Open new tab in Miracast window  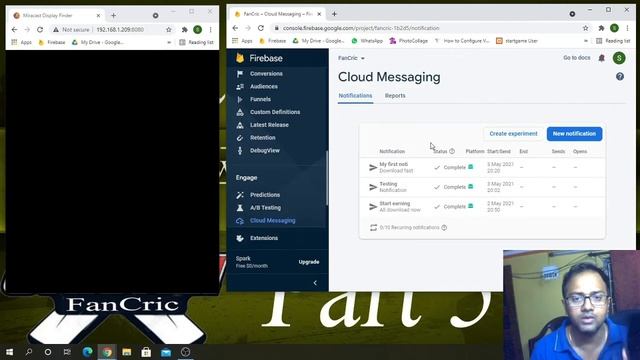click(x=113, y=16)
